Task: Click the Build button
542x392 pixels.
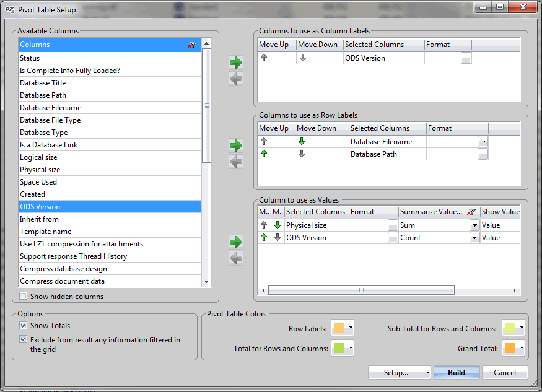Action: (456, 372)
